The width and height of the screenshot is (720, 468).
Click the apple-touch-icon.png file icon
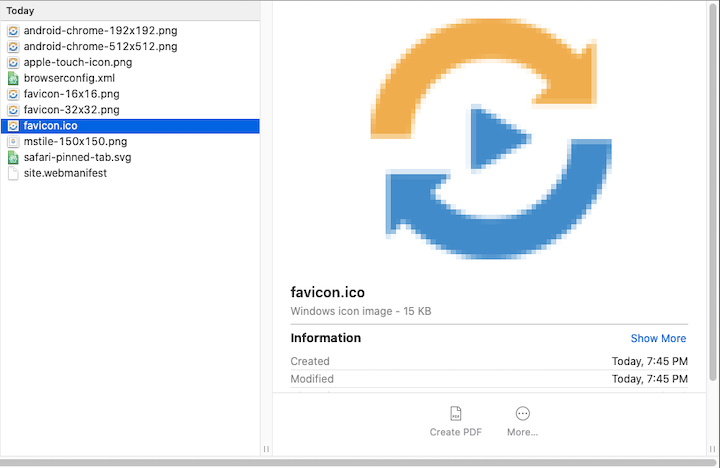[13, 62]
